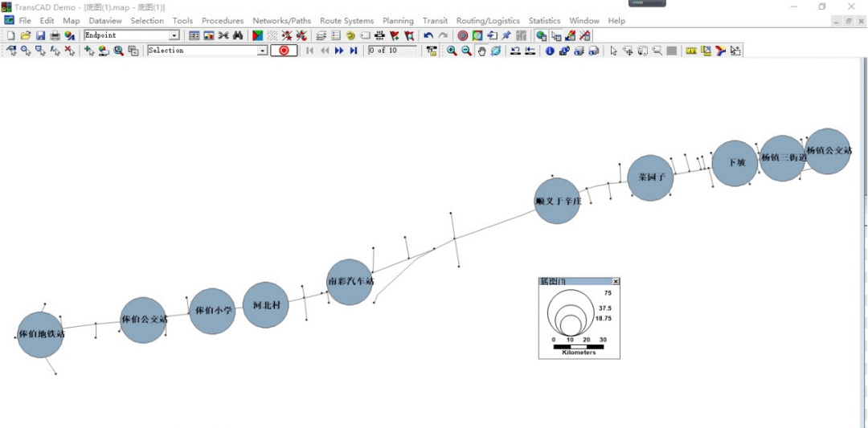This screenshot has height=428, width=868.
Task: Click the 南彩汽车站 station circle
Action: click(350, 282)
